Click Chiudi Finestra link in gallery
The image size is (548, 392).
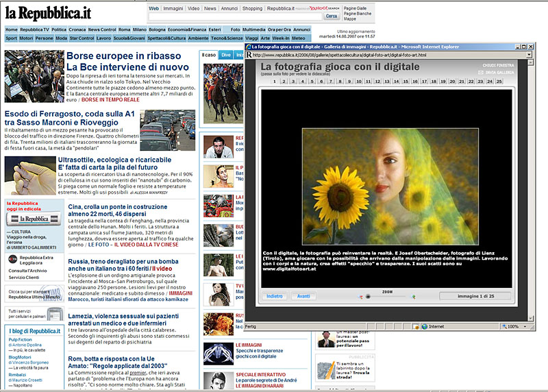[498, 65]
